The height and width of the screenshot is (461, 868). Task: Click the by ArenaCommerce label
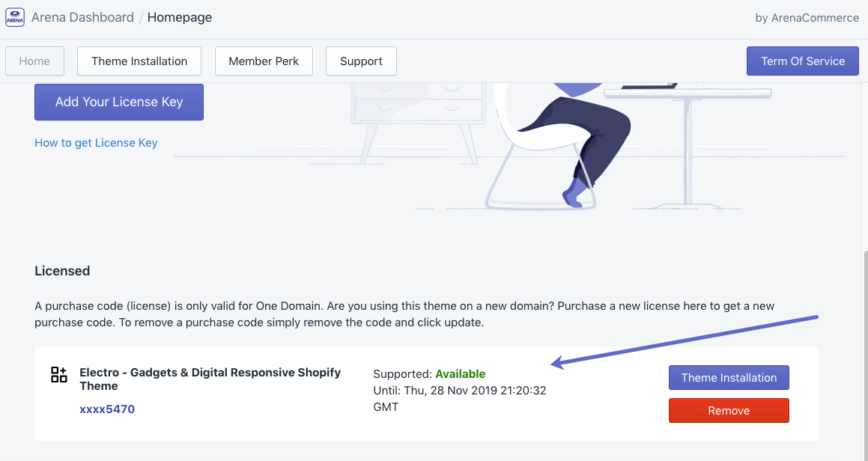point(807,17)
